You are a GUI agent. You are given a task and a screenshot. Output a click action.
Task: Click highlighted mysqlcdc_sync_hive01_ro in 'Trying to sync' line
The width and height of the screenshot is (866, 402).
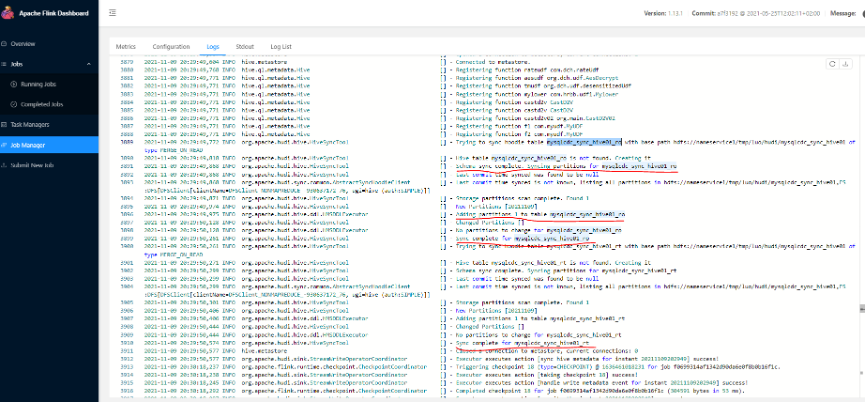(x=584, y=142)
